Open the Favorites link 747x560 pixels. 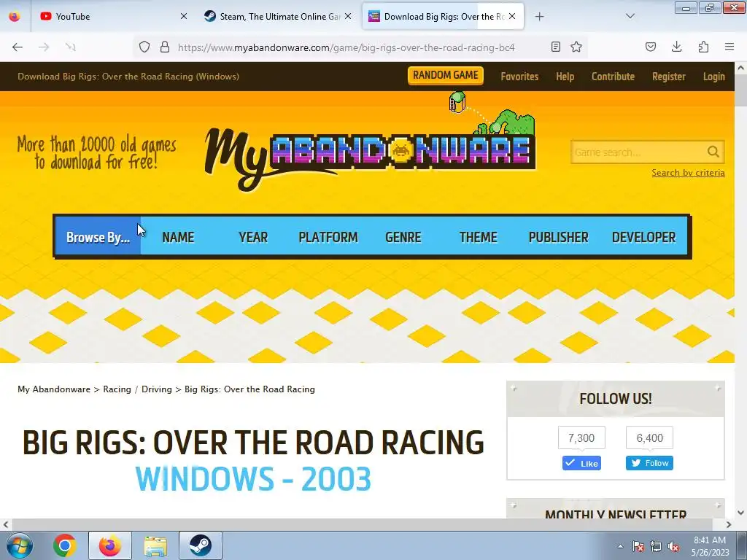519,76
